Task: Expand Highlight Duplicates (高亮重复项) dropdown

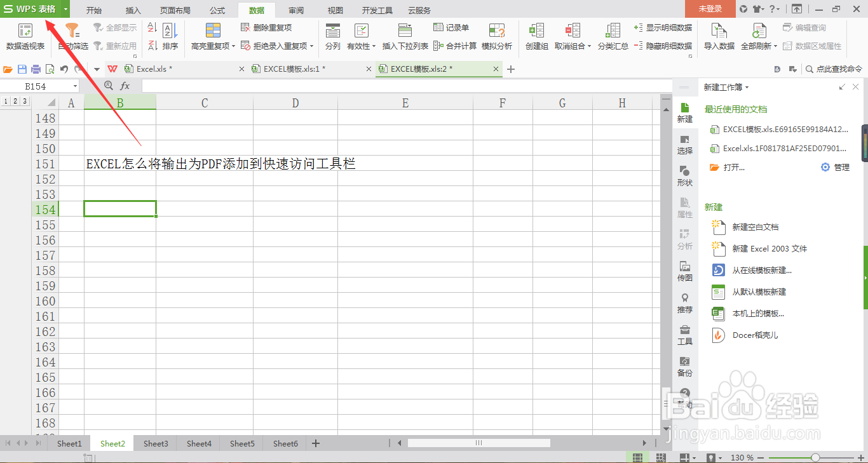Action: [234, 46]
